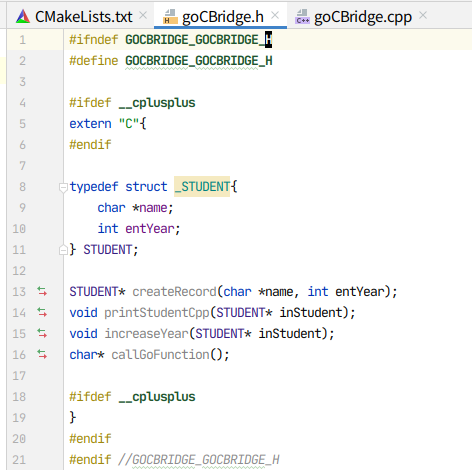The width and height of the screenshot is (472, 470).
Task: Click the __cplusplus macro on line 18
Action: [157, 397]
